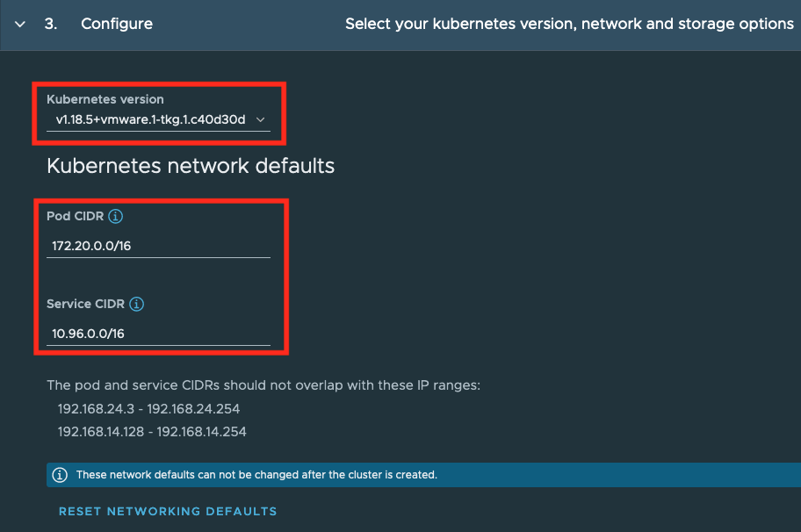
Task: Click the Kubernetes version dropdown caret
Action: (x=261, y=119)
